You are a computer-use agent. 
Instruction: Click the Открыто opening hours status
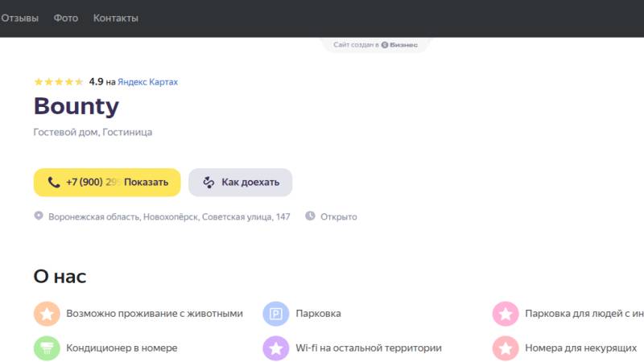[338, 217]
